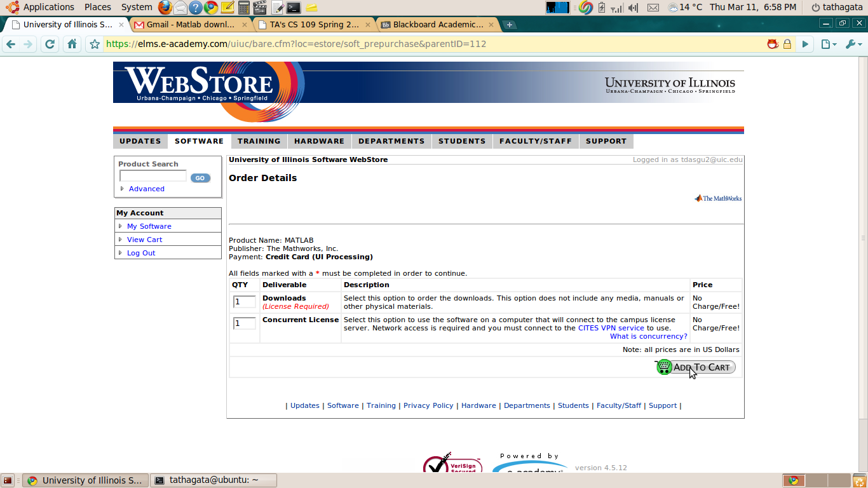Click the Log Out link
Image resolution: width=868 pixels, height=488 pixels.
pyautogui.click(x=141, y=253)
